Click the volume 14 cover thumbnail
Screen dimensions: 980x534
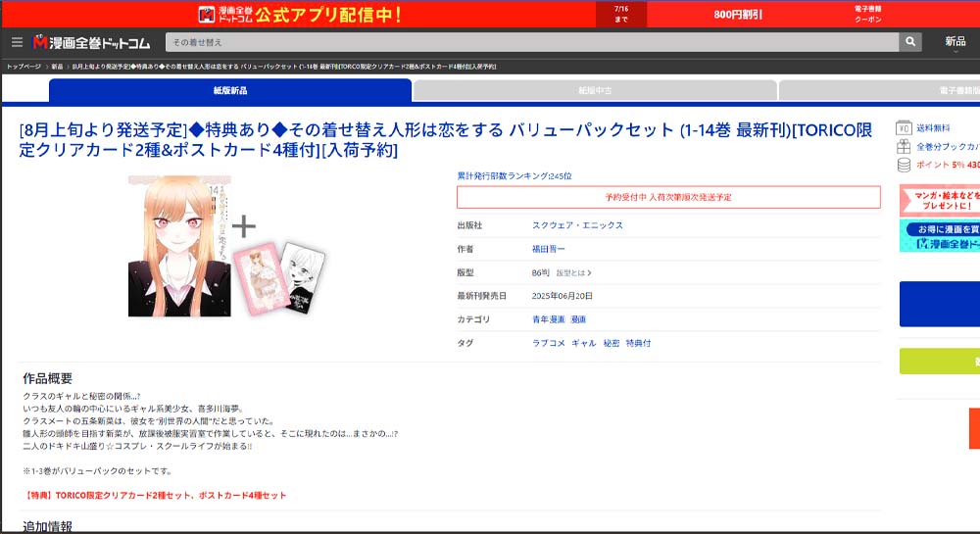point(179,246)
